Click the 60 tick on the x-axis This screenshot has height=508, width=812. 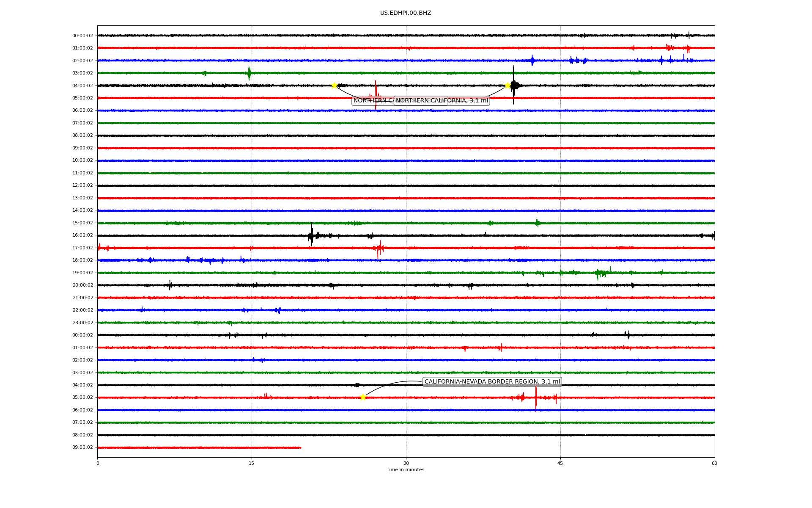tap(714, 463)
